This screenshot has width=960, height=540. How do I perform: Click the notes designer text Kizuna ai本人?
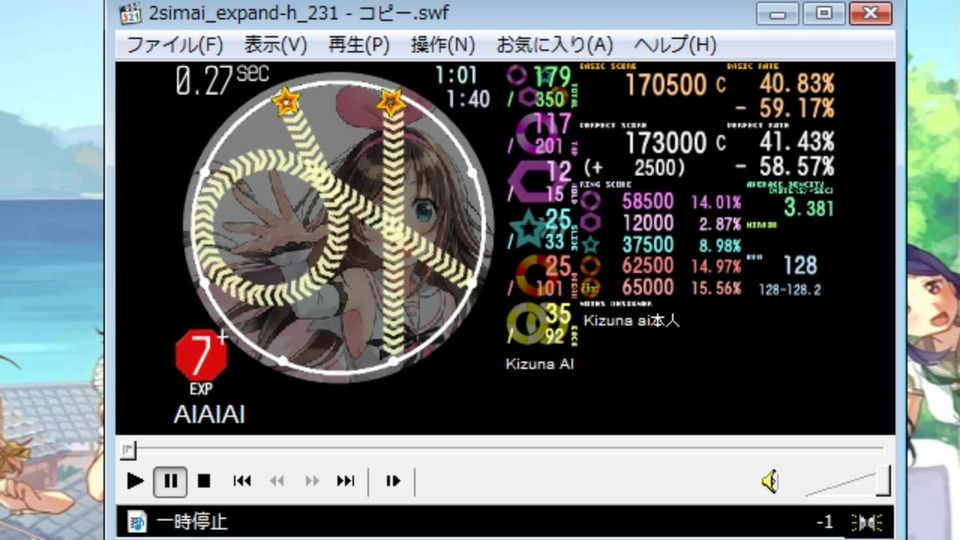(x=631, y=320)
